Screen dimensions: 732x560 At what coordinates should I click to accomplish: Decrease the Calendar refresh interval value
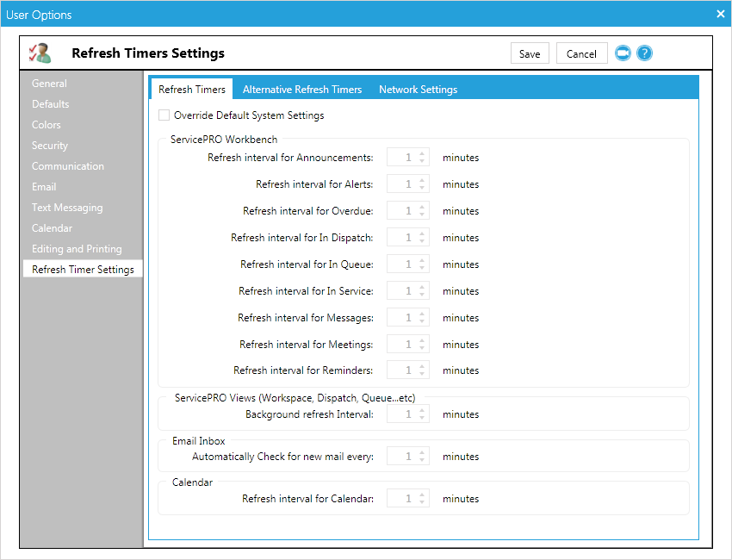click(x=422, y=502)
